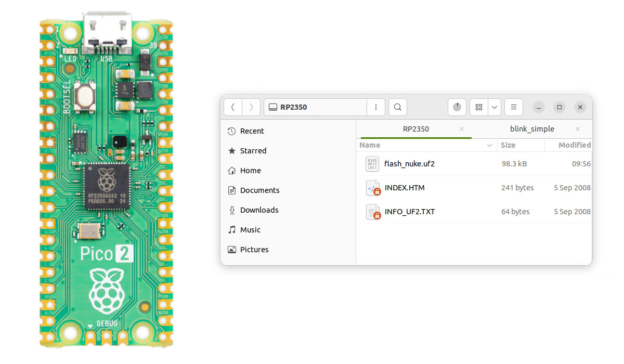The height and width of the screenshot is (364, 624).
Task: Select the flash_nuke.uf2 file name
Action: 409,164
